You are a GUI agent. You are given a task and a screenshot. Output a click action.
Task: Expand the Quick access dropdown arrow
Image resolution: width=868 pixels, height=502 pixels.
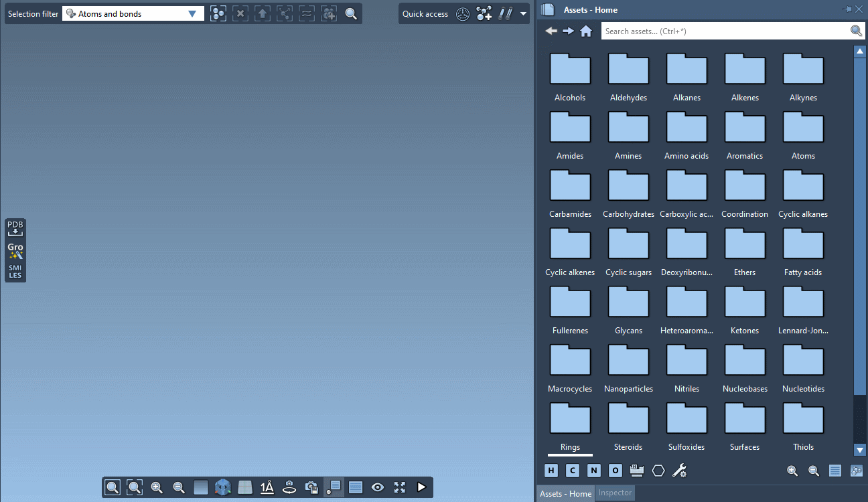click(x=523, y=14)
